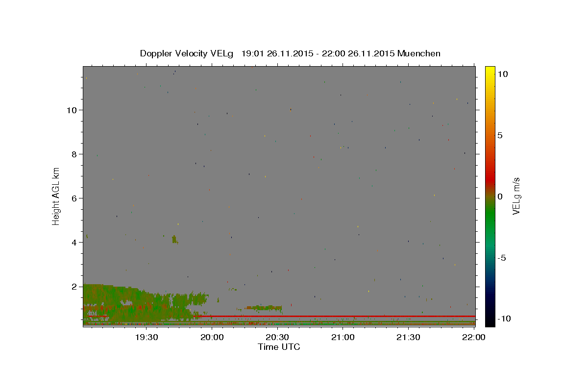Click the "Time UTC" axis label

[279, 347]
